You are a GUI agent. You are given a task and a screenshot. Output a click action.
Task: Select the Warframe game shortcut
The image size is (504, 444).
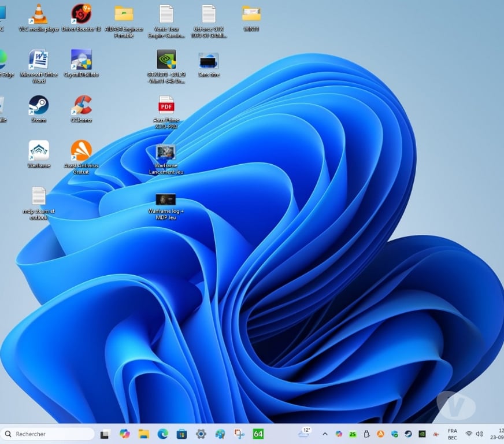[x=39, y=151]
